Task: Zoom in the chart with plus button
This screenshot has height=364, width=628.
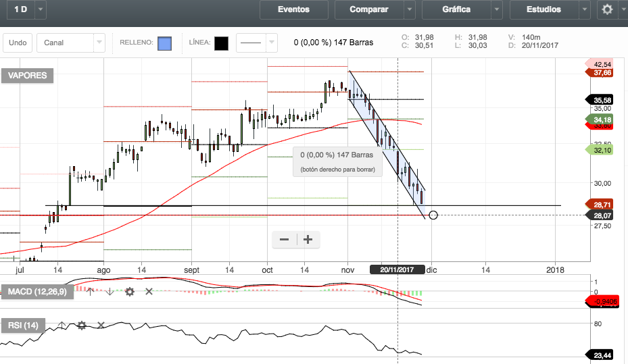Action: click(308, 239)
